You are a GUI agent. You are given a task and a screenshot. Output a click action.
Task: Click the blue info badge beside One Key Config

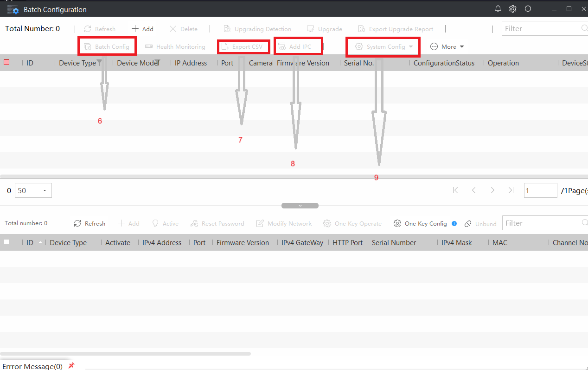454,223
